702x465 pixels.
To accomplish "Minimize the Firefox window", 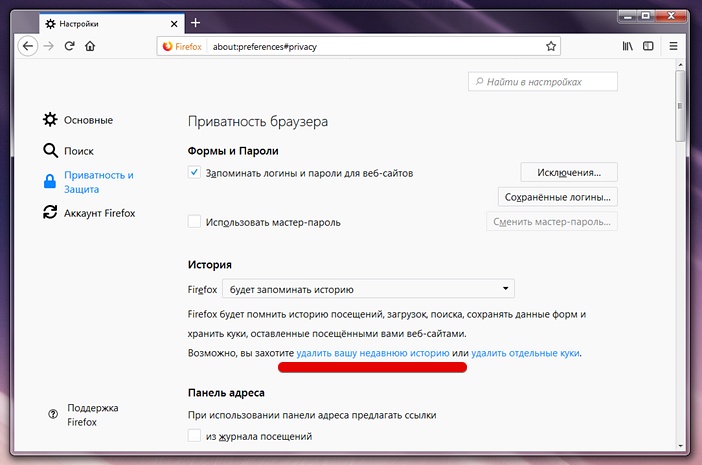I will pos(628,17).
